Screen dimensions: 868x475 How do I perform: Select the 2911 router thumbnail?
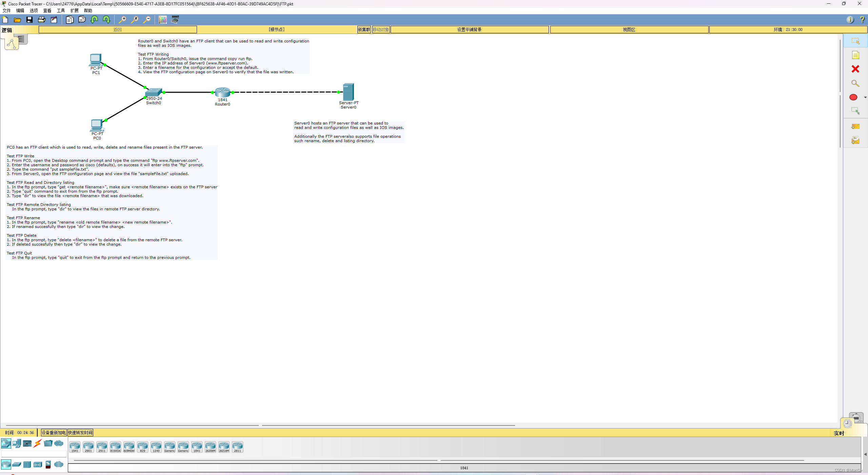click(102, 447)
